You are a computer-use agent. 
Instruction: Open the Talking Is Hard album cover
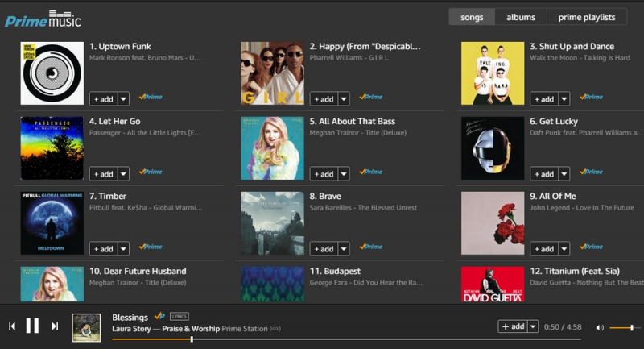493,73
